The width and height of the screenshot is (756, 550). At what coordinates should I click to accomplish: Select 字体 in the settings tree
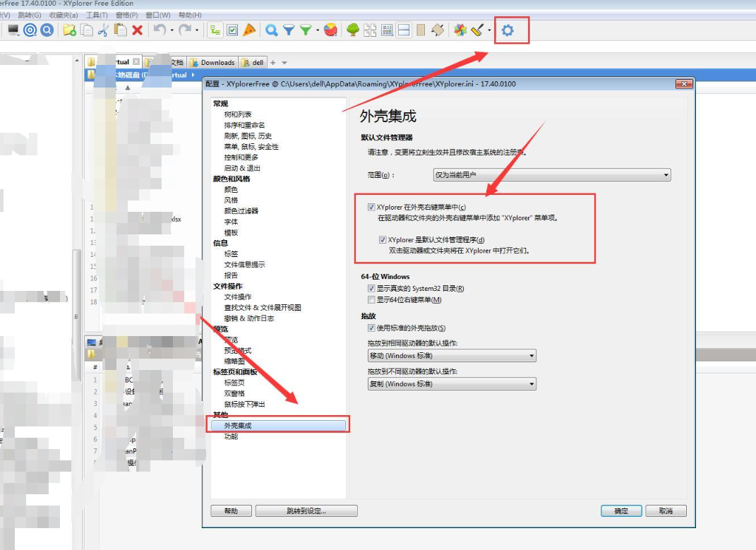231,222
